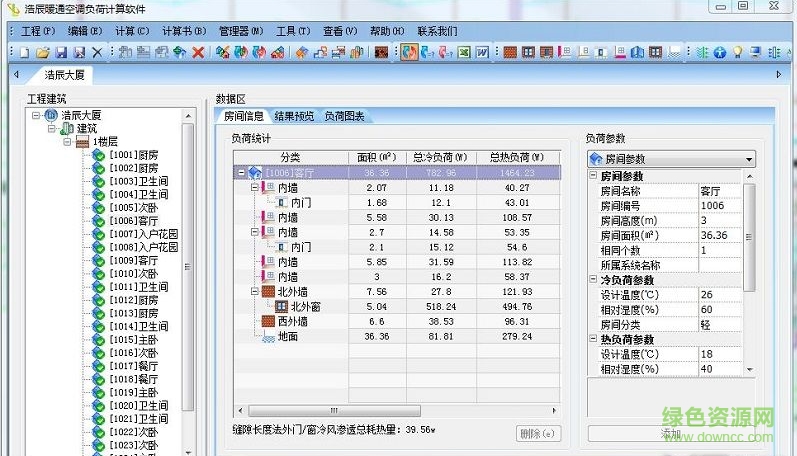Image resolution: width=797 pixels, height=456 pixels.
Task: Switch to the 结果预览 tab
Action: pyautogui.click(x=294, y=116)
